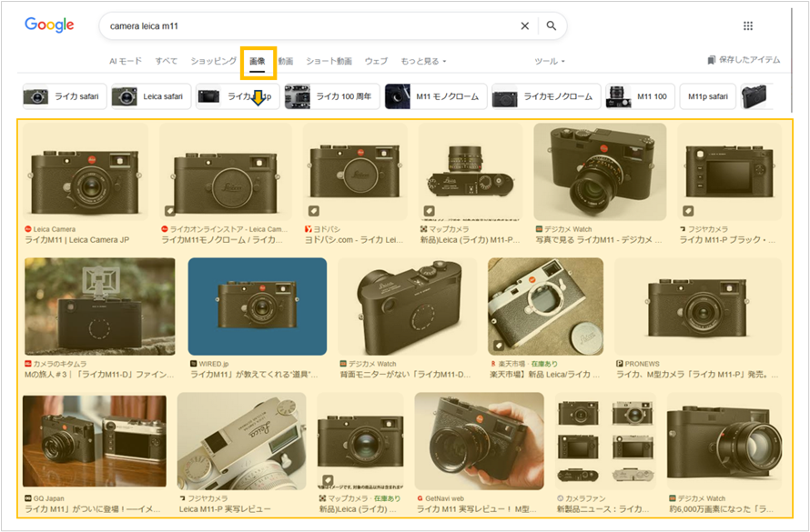The width and height of the screenshot is (810, 532).
Task: Click the magnifying glass search icon
Action: coord(552,26)
